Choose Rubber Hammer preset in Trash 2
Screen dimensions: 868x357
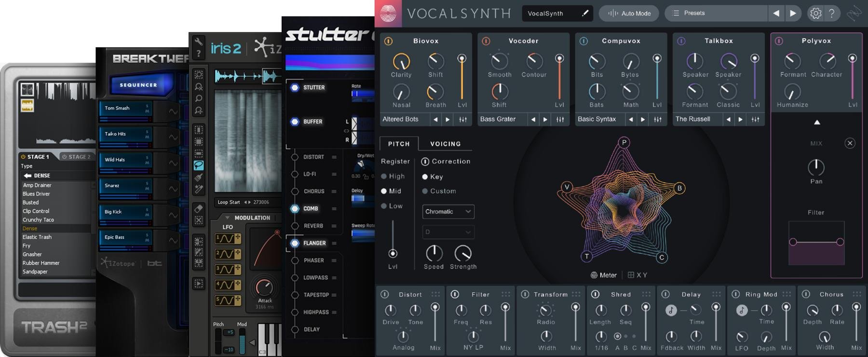[x=41, y=263]
